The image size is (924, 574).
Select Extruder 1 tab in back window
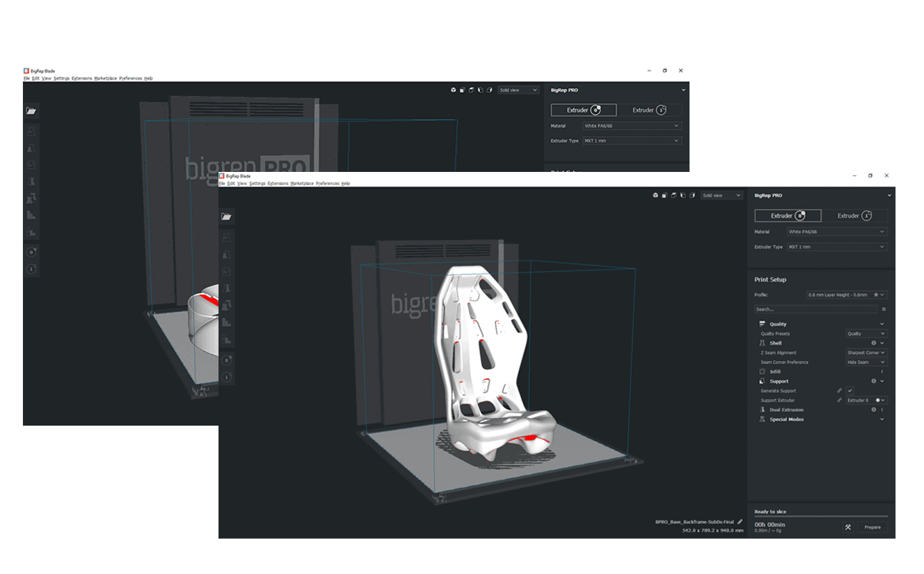[649, 110]
